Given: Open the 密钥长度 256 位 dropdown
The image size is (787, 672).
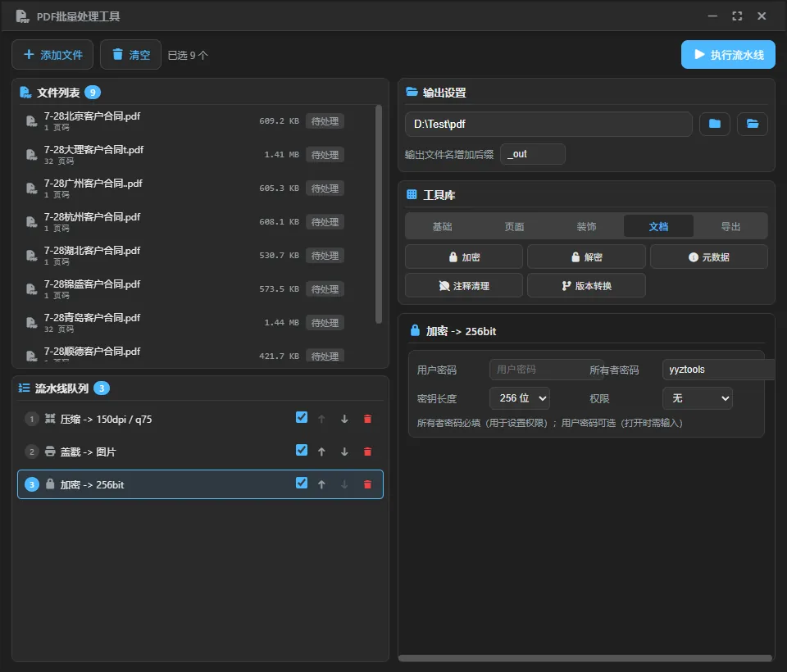Looking at the screenshot, I should pyautogui.click(x=520, y=398).
